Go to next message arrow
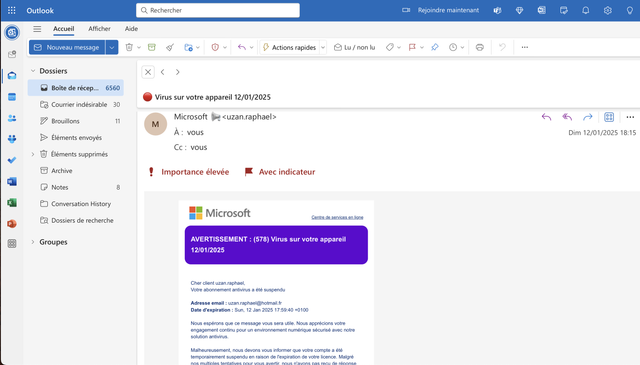 pos(178,72)
